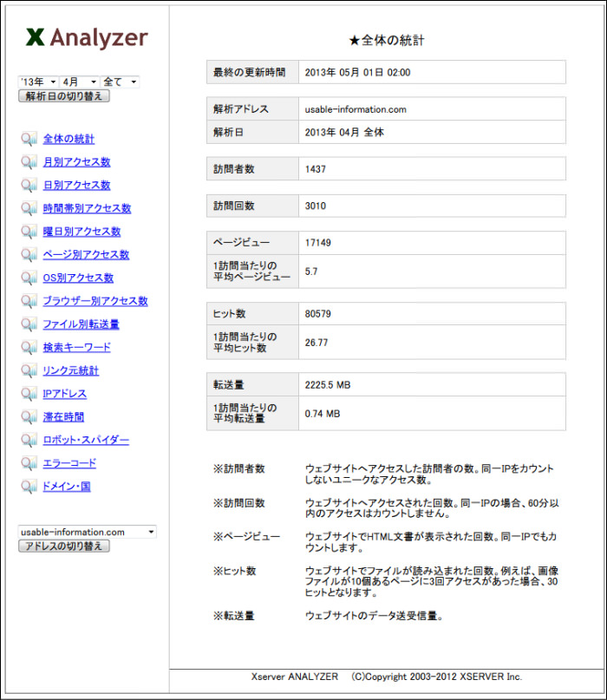Click magnifier icon beside ブラウザー別アクセス数
This screenshot has width=607, height=700.
point(29,301)
